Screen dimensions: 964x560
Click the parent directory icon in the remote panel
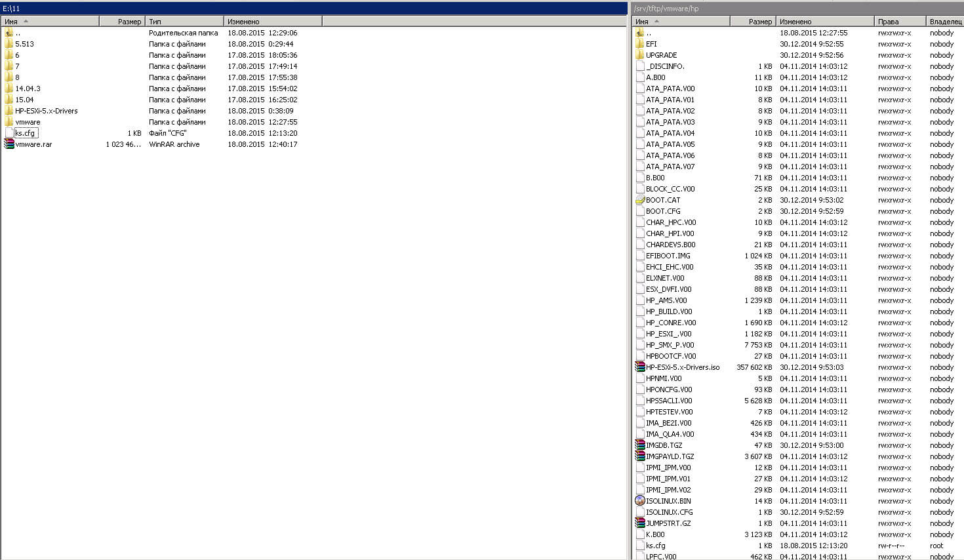click(640, 33)
